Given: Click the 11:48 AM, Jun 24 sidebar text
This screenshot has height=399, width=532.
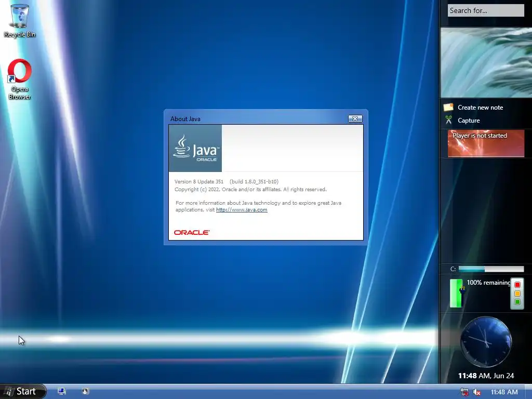Looking at the screenshot, I should [486, 376].
